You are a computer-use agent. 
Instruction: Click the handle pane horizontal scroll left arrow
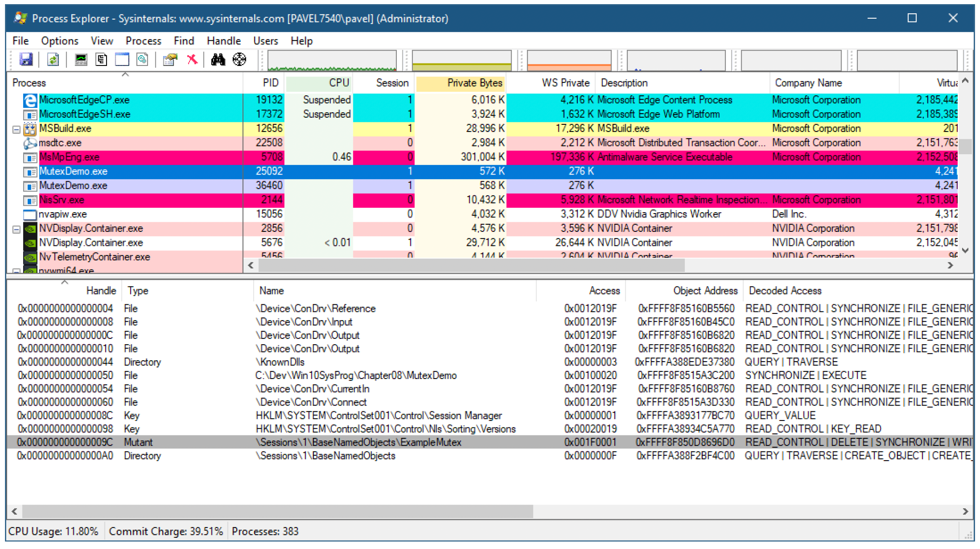tap(15, 511)
